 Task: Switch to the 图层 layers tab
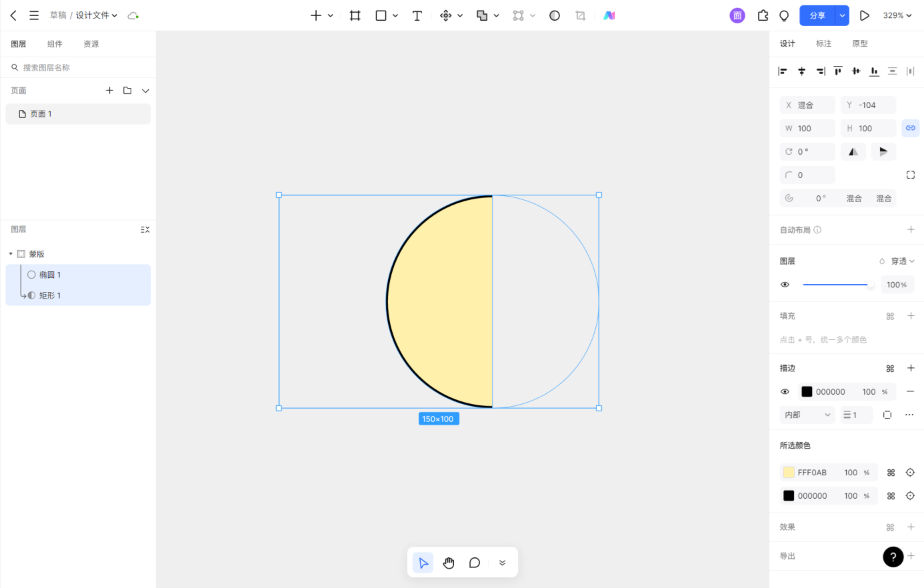19,44
